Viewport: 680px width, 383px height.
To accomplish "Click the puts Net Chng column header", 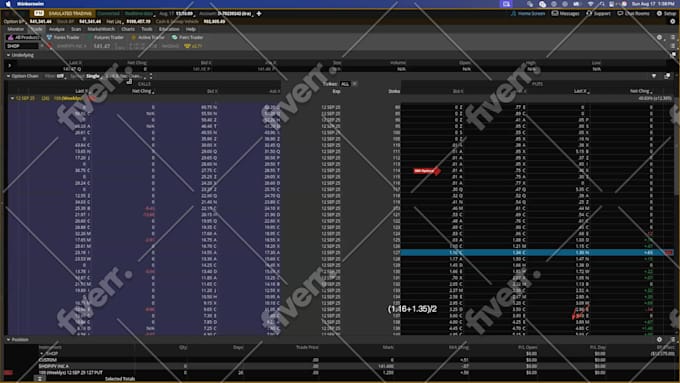I will pos(641,91).
